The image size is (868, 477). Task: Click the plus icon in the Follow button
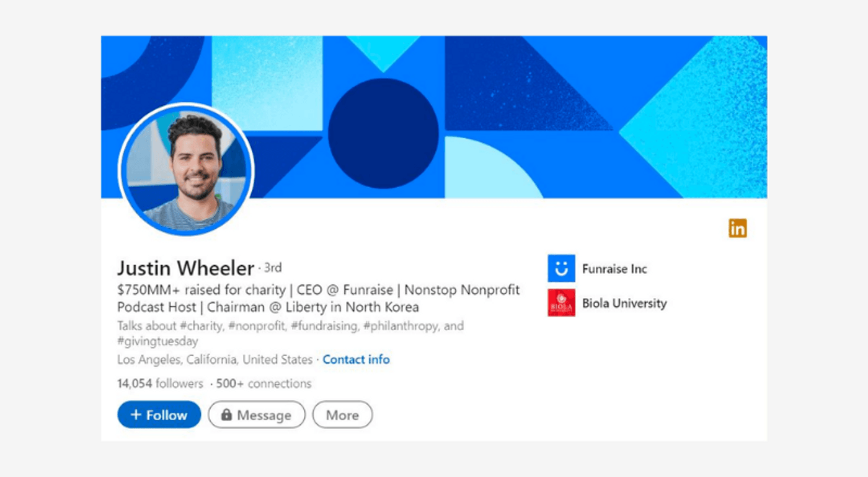coord(136,415)
